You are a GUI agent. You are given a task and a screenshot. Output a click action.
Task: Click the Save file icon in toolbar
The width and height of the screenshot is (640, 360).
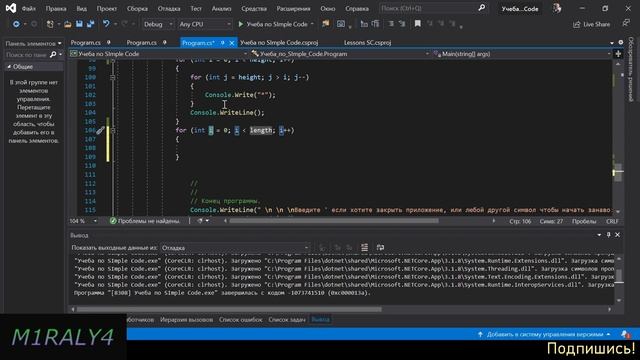point(79,24)
